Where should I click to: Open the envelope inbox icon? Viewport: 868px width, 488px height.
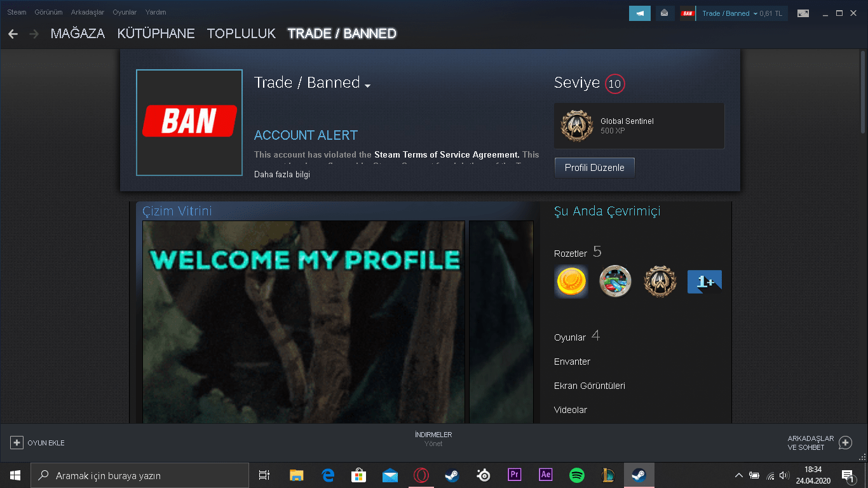(x=665, y=13)
